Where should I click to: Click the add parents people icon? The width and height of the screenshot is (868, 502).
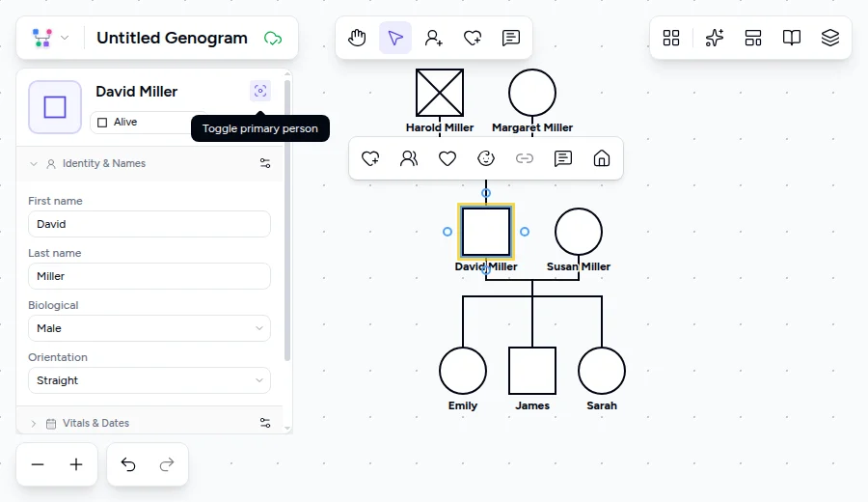point(409,158)
